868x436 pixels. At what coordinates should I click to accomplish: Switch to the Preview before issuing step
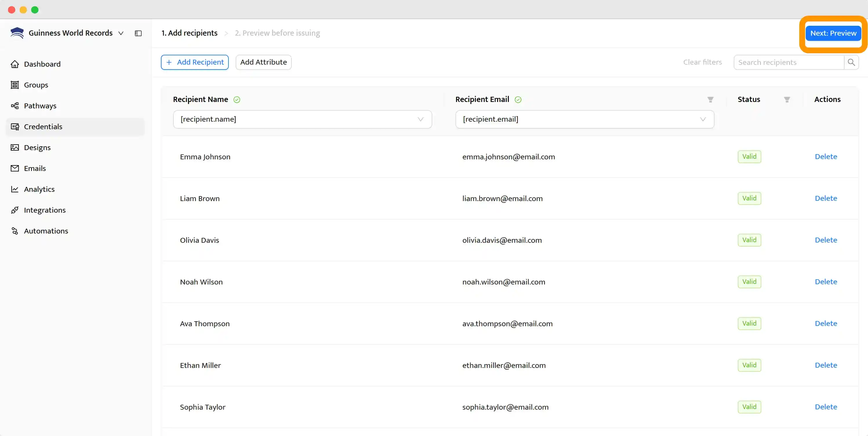click(x=277, y=33)
